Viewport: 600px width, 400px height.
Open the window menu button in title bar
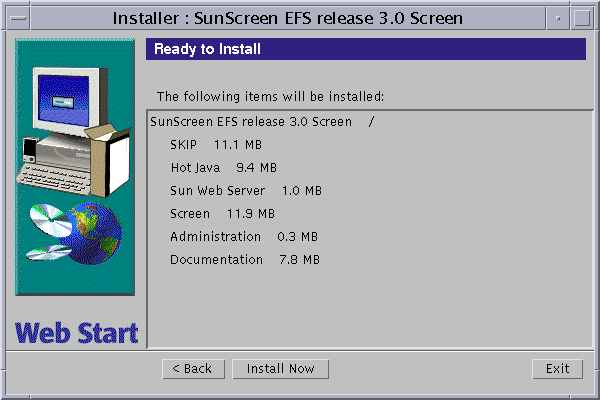tap(18, 18)
